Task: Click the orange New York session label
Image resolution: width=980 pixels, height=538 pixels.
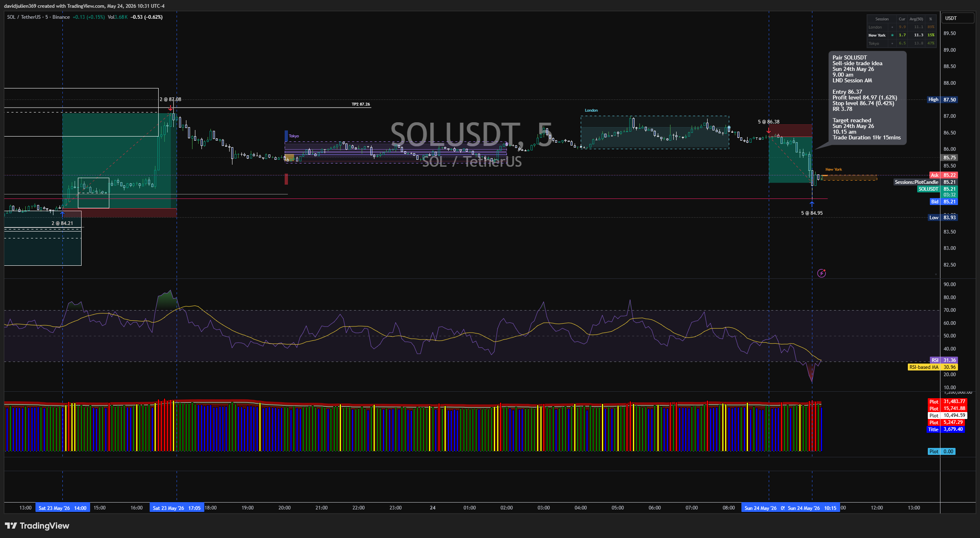Action: point(834,170)
